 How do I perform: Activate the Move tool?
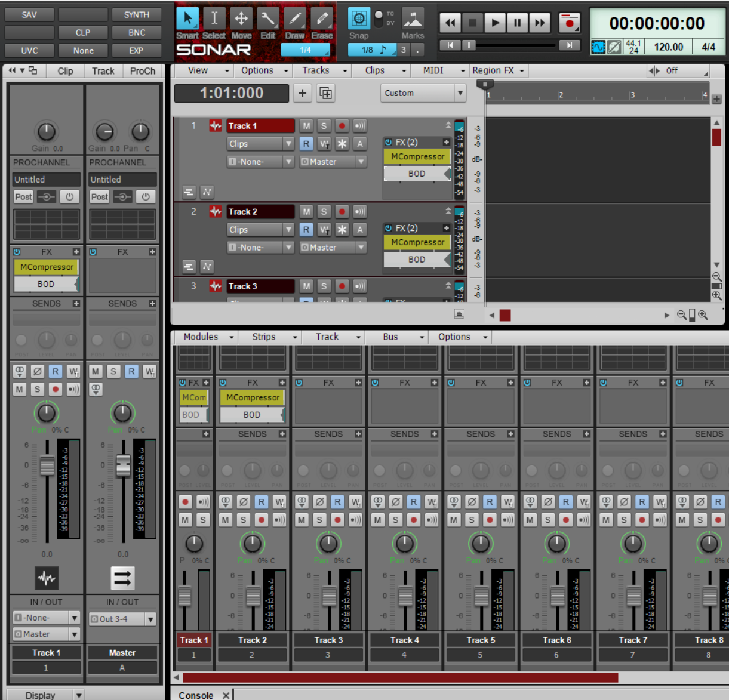tap(241, 20)
